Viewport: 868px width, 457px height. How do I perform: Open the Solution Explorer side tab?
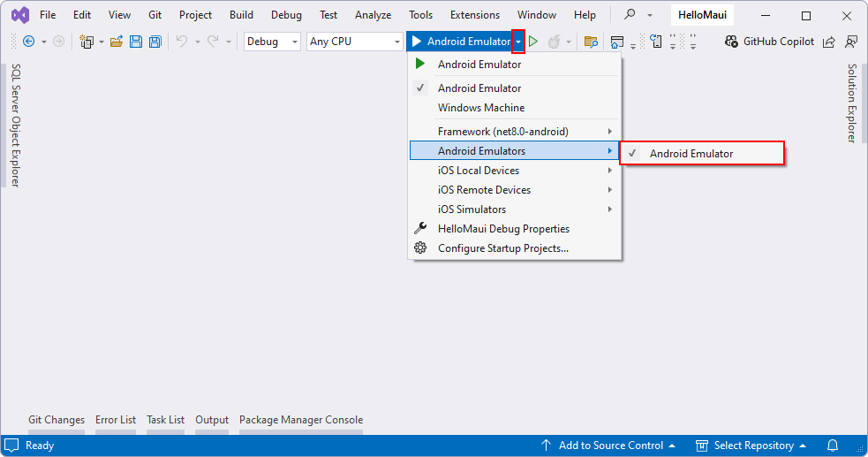point(852,103)
